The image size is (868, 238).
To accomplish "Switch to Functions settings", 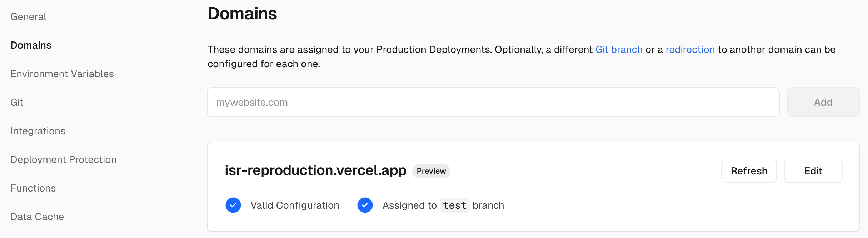I will click(x=33, y=188).
